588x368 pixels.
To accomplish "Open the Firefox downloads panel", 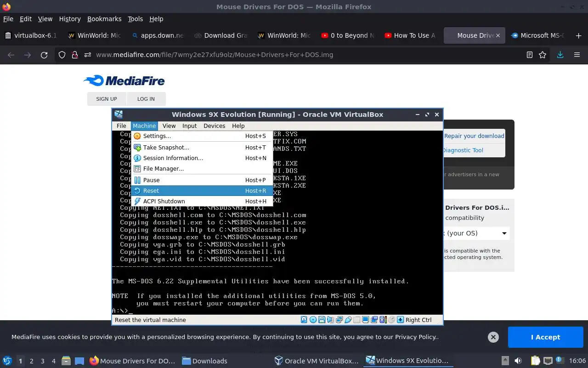I will 560,55.
